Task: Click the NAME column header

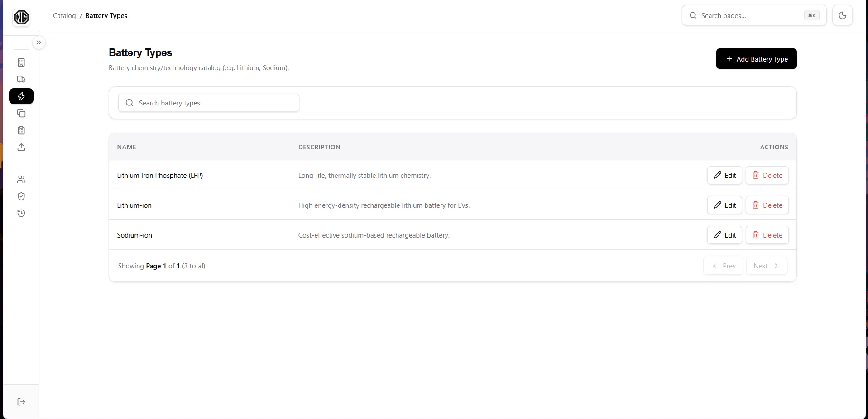Action: 127,147
